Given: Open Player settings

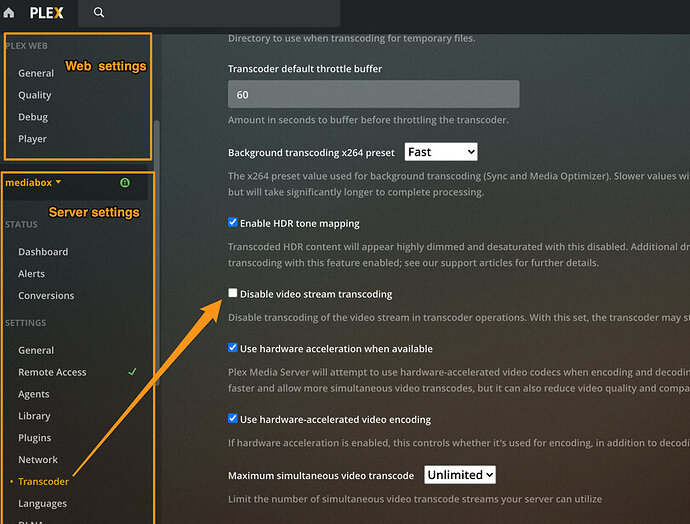Looking at the screenshot, I should pos(32,139).
